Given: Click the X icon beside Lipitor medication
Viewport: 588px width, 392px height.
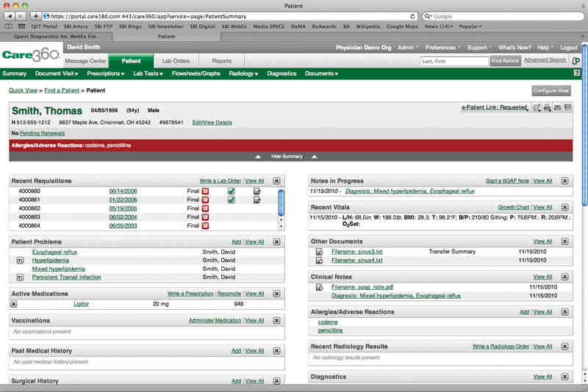Looking at the screenshot, I should pyautogui.click(x=14, y=304).
